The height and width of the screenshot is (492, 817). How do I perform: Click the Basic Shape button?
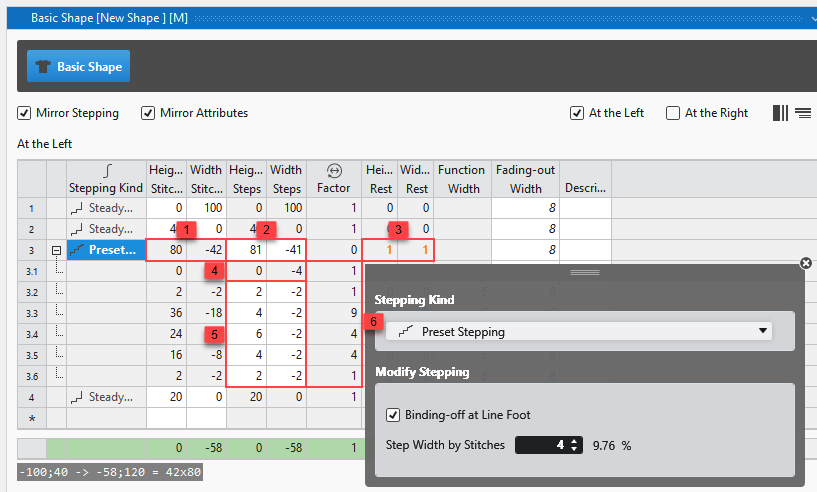(78, 67)
